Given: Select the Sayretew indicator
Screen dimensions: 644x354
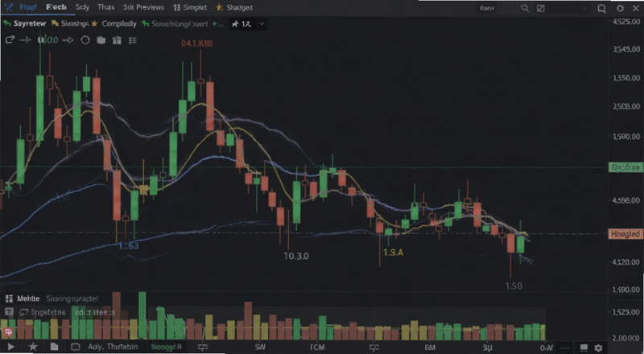Looking at the screenshot, I should [x=30, y=24].
